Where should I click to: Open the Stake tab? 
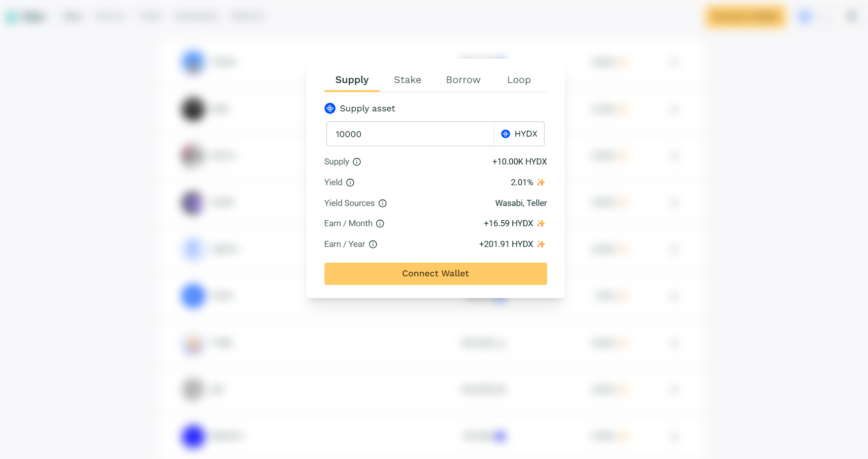(407, 80)
